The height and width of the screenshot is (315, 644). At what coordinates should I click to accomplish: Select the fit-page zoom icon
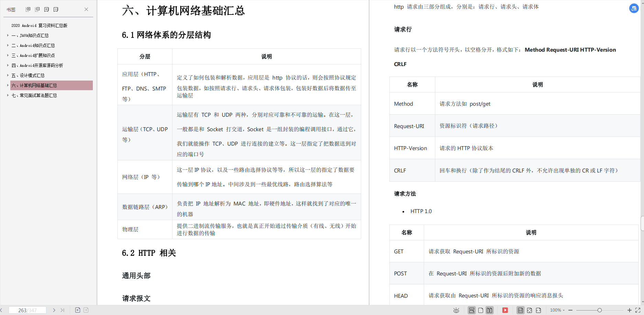pyautogui.click(x=530, y=310)
